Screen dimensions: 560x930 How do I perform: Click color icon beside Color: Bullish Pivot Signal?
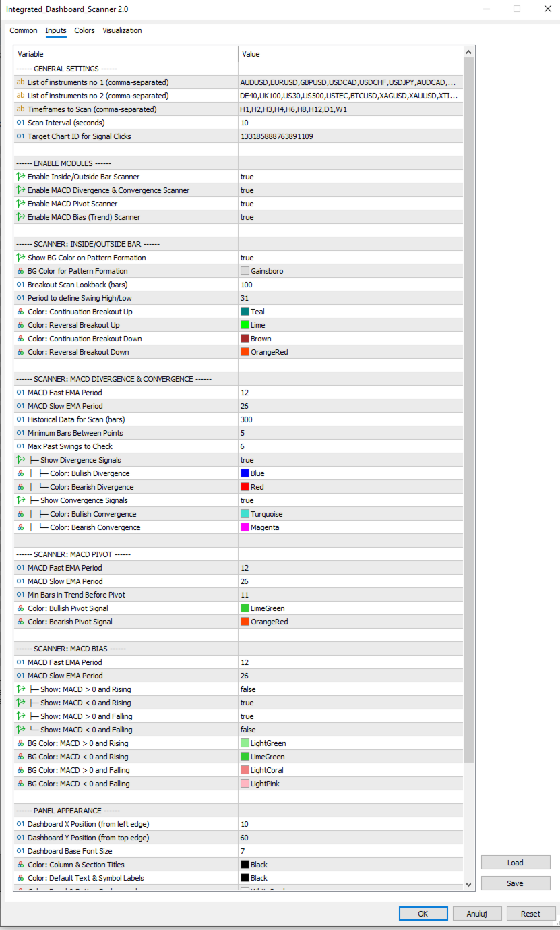[20, 608]
